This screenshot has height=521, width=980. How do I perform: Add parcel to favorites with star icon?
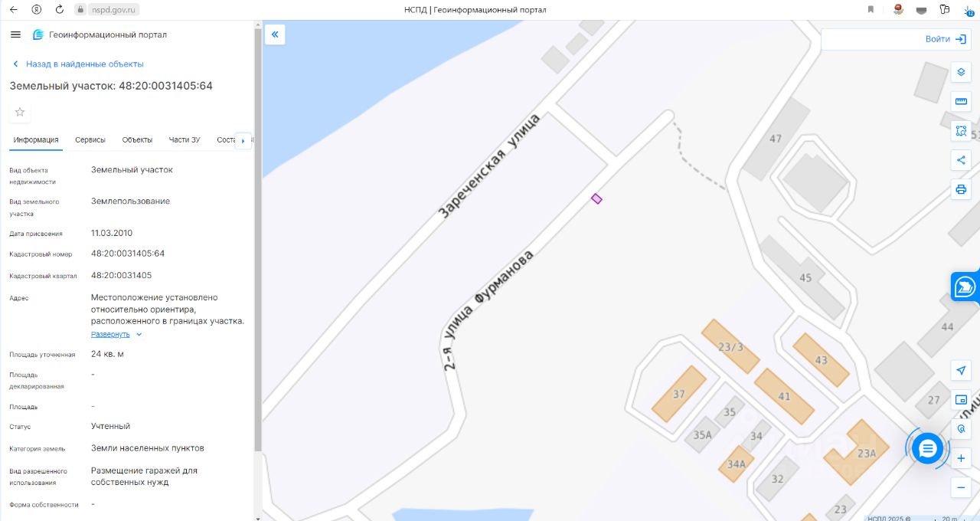[20, 112]
